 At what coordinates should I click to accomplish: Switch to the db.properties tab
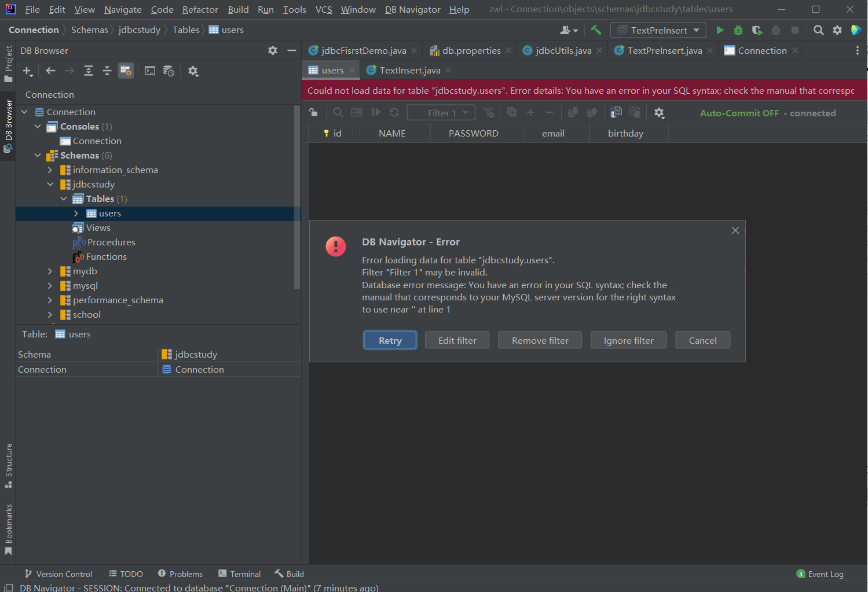pos(471,51)
